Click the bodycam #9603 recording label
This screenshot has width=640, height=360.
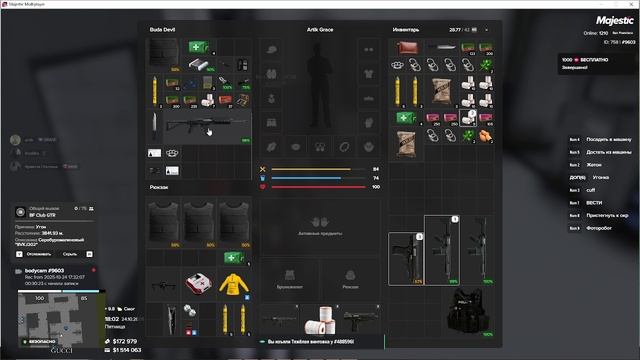coord(44,271)
